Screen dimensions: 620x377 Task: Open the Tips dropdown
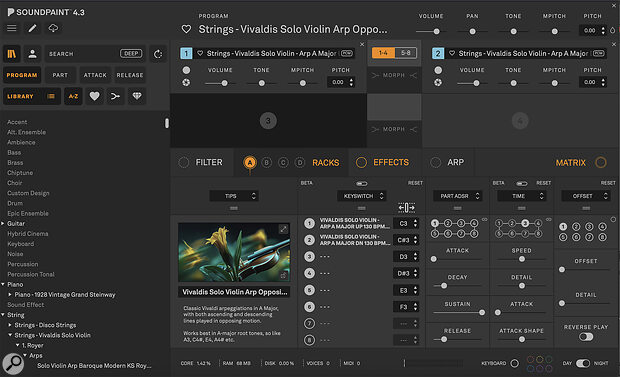pos(234,196)
